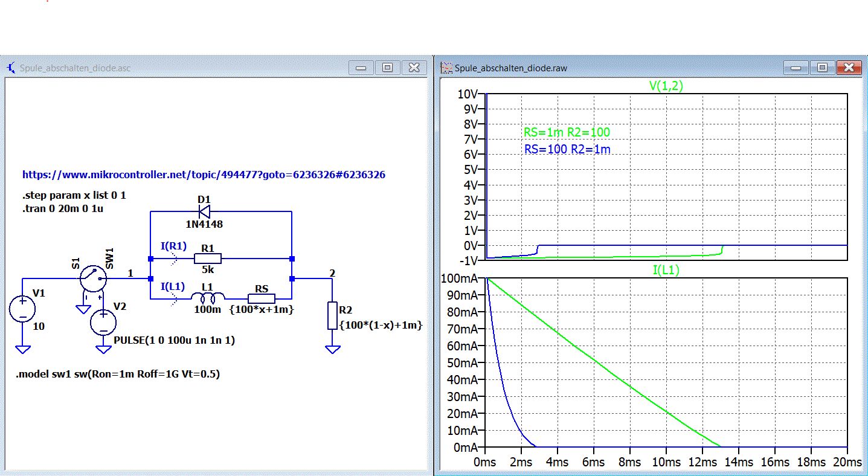868x476 pixels.
Task: Close the Spule_abschalten_diode.asc schematic window
Action: pos(414,68)
